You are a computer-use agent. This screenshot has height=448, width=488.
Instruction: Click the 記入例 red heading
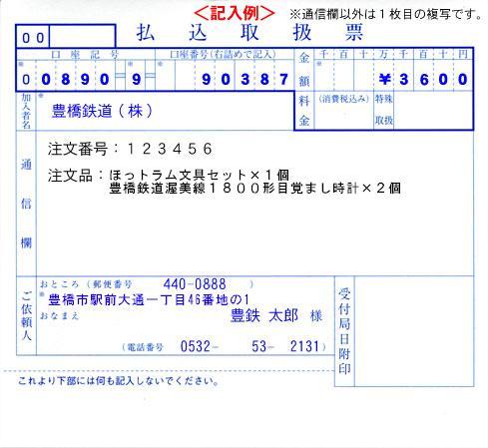[x=235, y=14]
